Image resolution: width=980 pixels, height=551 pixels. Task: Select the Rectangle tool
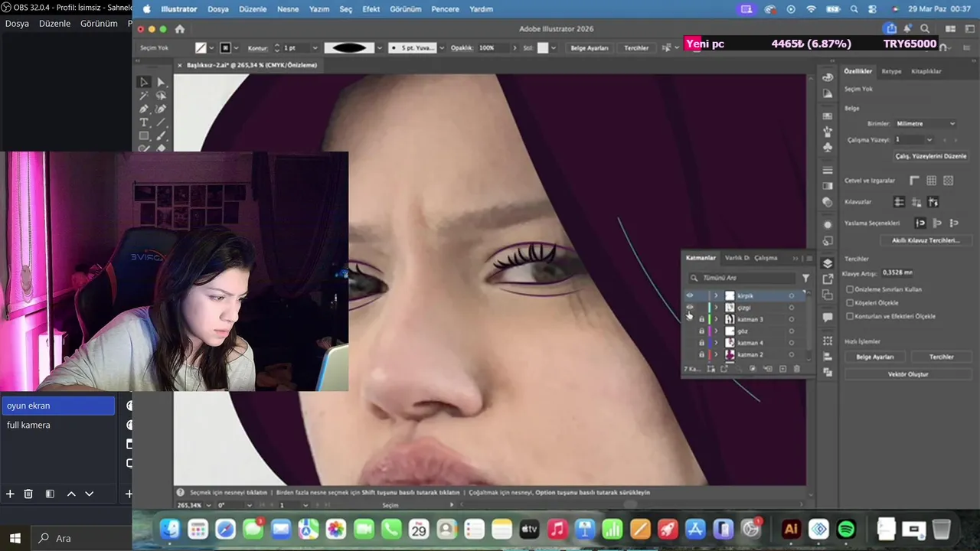(144, 136)
